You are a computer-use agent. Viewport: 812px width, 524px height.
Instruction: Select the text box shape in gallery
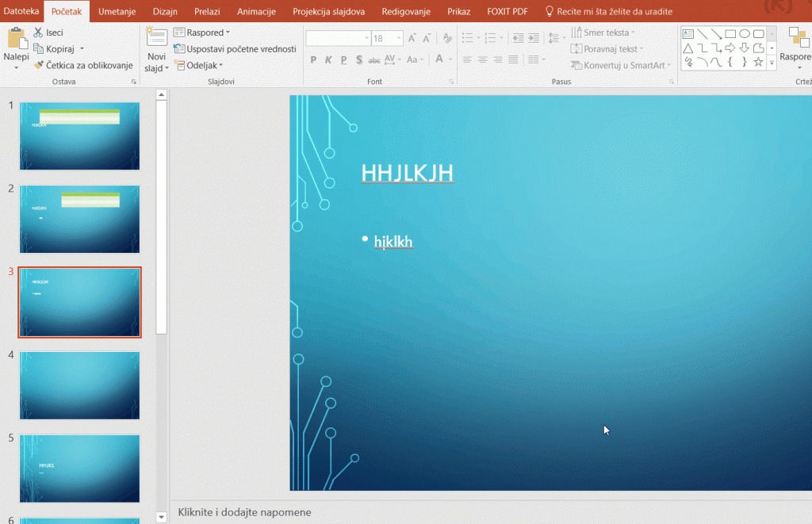click(688, 34)
